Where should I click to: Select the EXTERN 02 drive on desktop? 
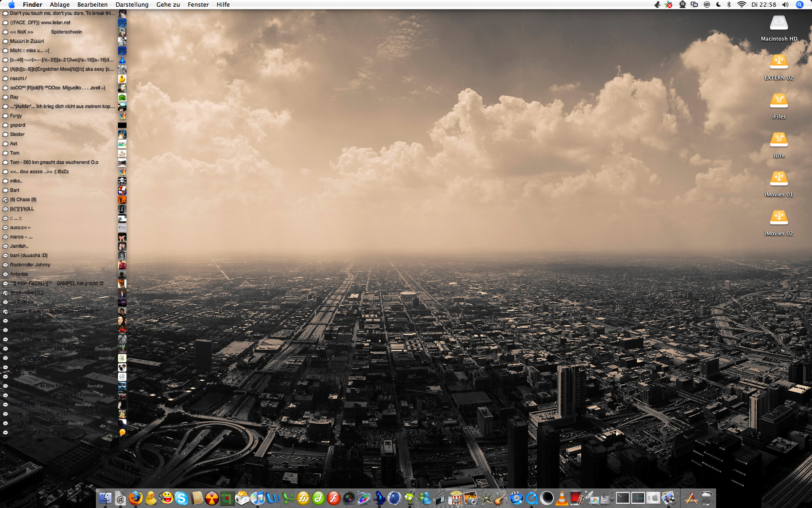778,63
